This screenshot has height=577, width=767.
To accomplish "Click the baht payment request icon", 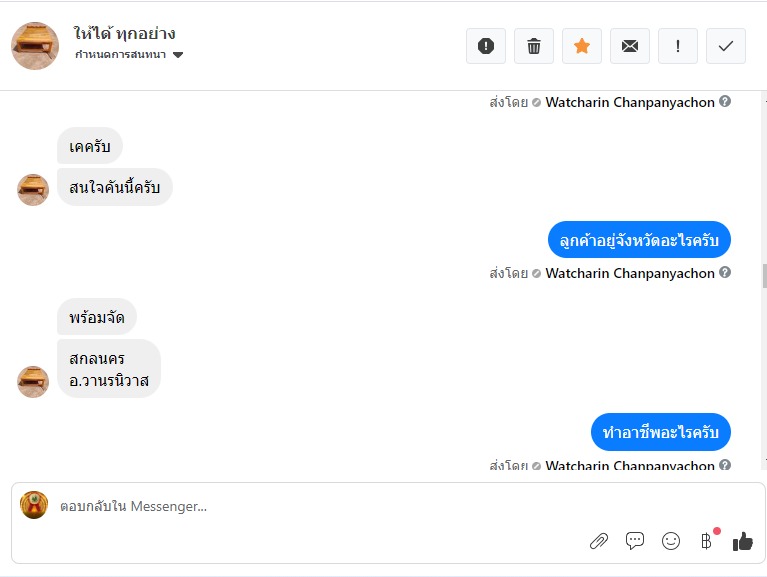I will click(706, 541).
